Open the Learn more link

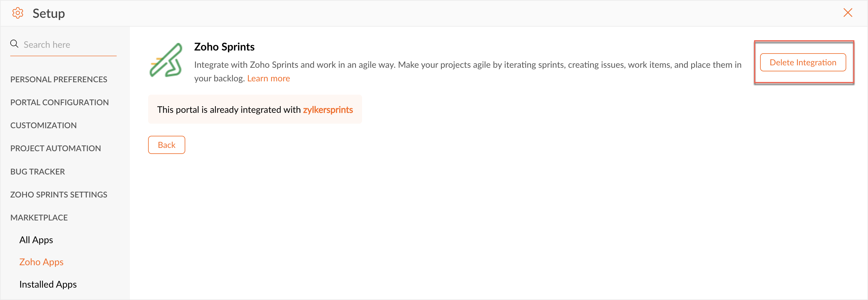click(268, 78)
